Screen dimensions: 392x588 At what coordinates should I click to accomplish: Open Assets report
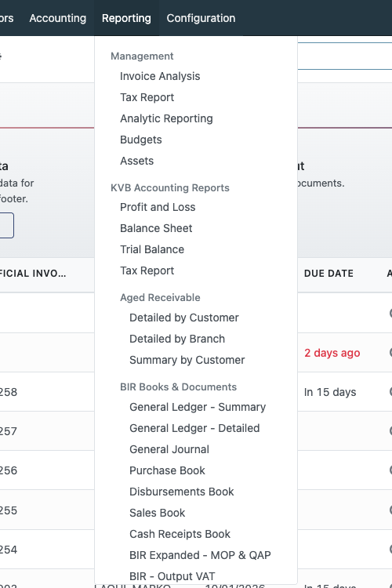pyautogui.click(x=136, y=161)
